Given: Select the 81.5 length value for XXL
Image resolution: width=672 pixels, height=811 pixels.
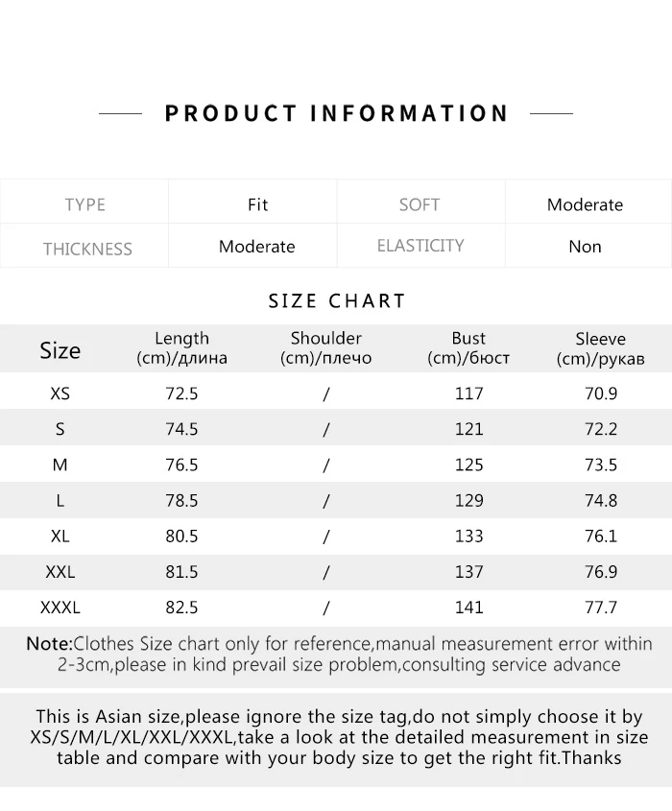Looking at the screenshot, I should tap(181, 572).
